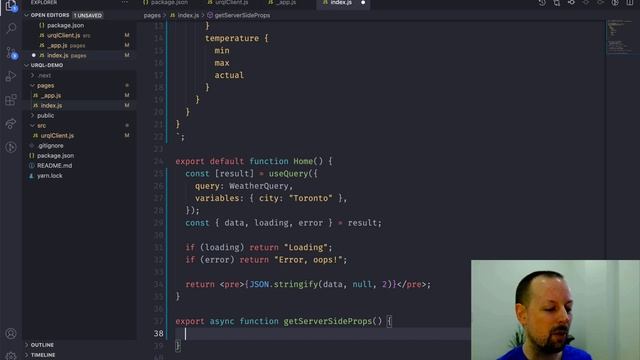Click the "Toronto" string in code
The height and width of the screenshot is (360, 640).
[x=311, y=198]
